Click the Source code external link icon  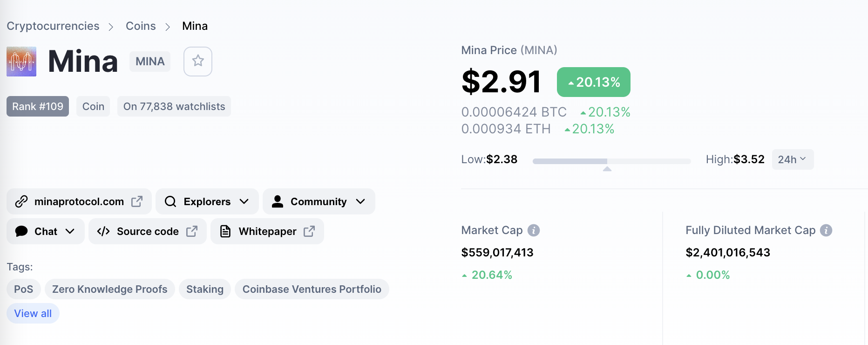click(x=192, y=231)
